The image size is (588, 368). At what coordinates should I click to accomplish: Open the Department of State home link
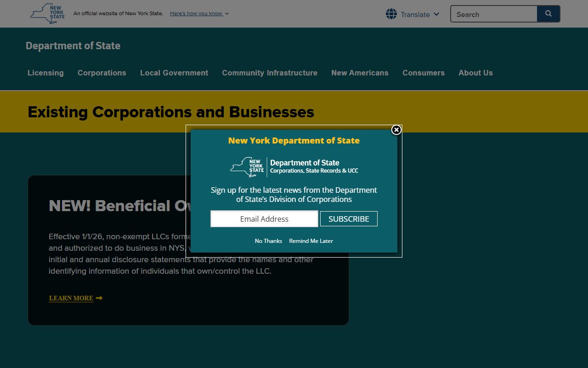(73, 46)
